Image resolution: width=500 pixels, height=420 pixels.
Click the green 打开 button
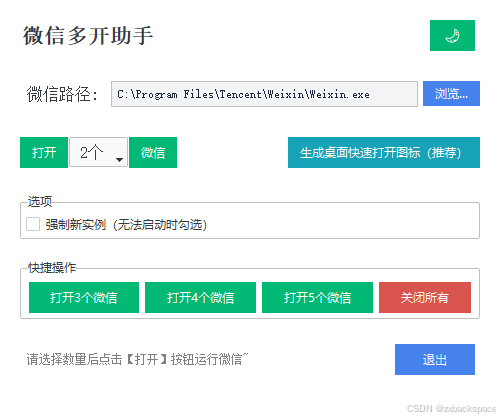point(44,152)
